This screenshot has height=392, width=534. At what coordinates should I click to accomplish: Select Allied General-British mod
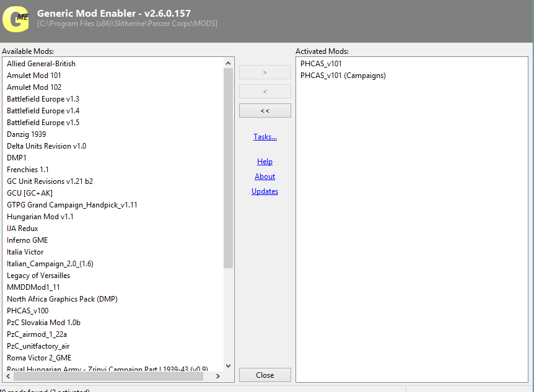pos(42,64)
